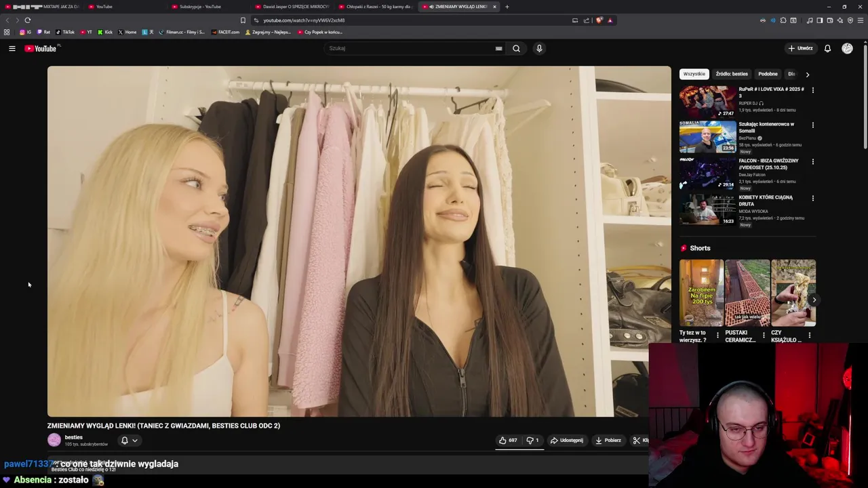Open the besties channel avatar

(54, 440)
